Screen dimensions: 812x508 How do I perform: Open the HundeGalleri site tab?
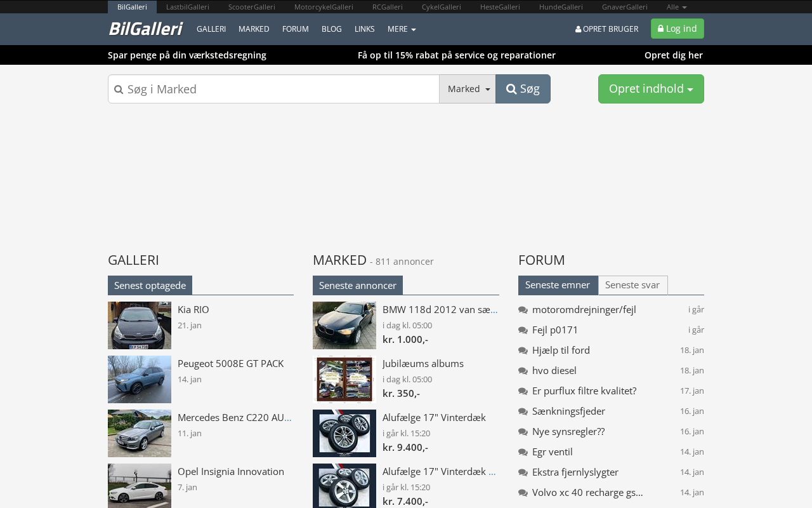point(561,7)
